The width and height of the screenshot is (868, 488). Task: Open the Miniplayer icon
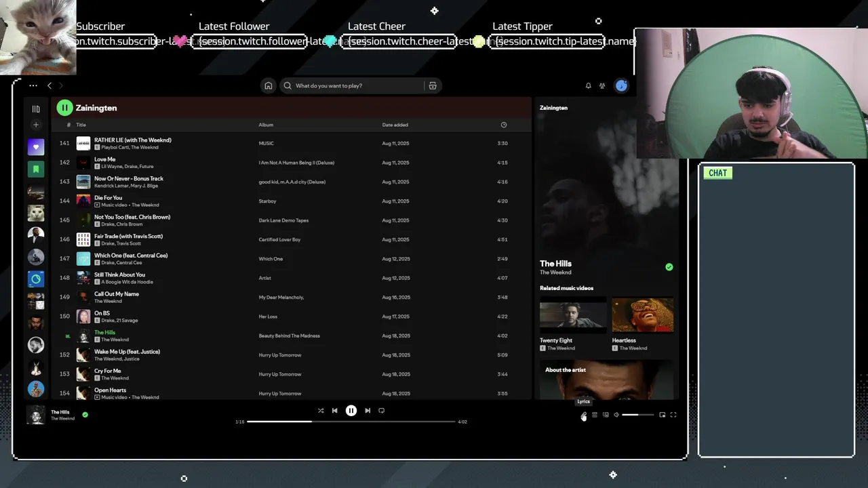[x=663, y=415]
